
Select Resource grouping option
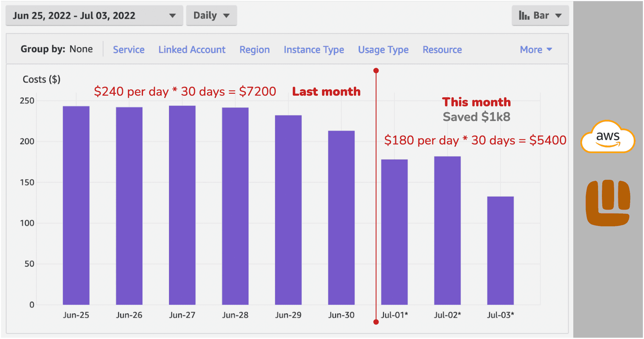(442, 50)
